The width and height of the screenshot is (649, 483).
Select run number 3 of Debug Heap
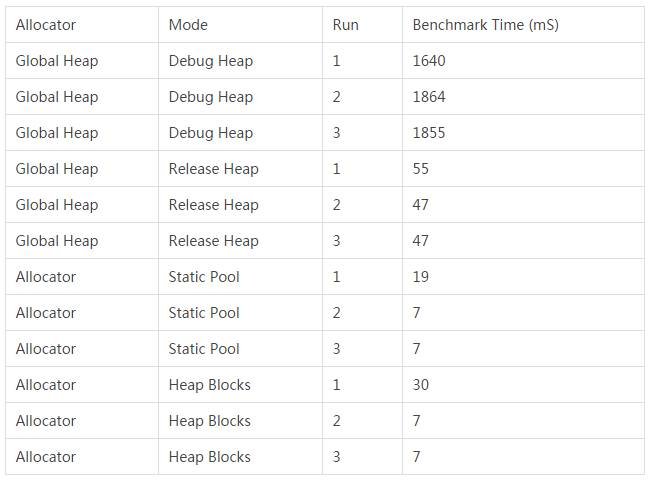pos(337,133)
